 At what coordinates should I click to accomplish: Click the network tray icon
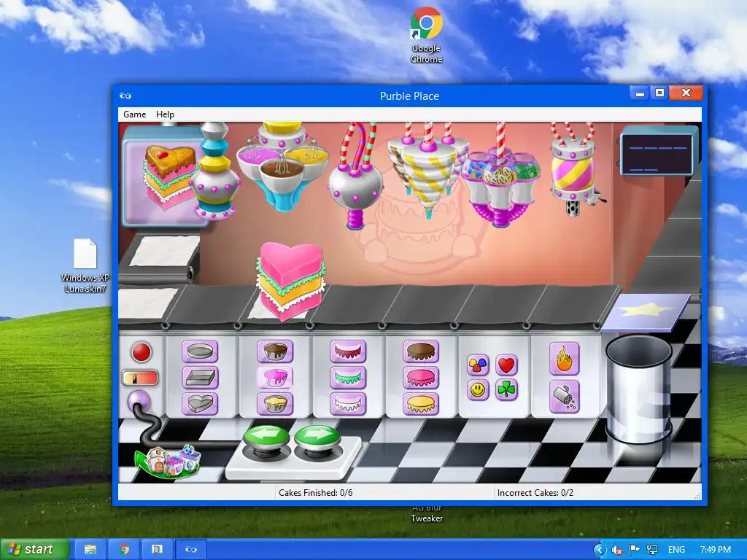[x=651, y=550]
